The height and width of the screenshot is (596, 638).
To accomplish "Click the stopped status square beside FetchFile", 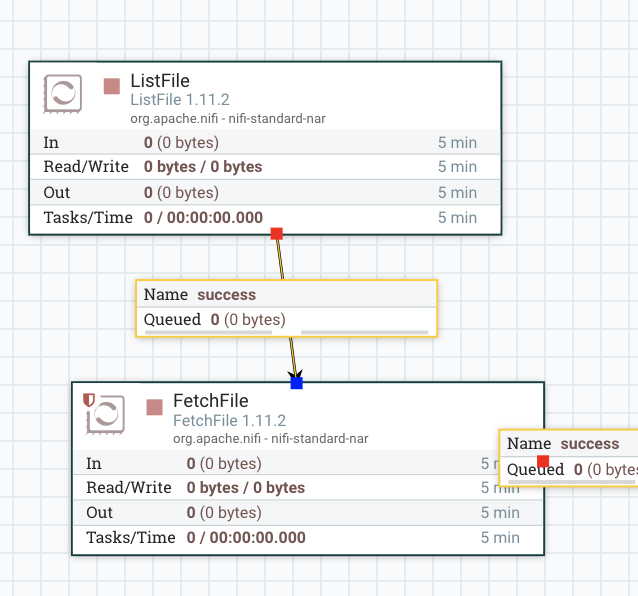I will coord(154,407).
